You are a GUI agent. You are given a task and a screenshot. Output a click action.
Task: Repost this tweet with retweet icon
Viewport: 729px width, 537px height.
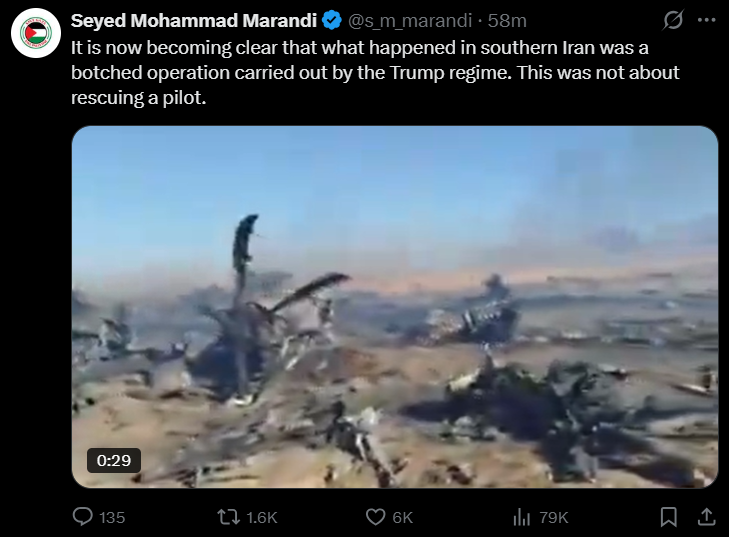[228, 517]
